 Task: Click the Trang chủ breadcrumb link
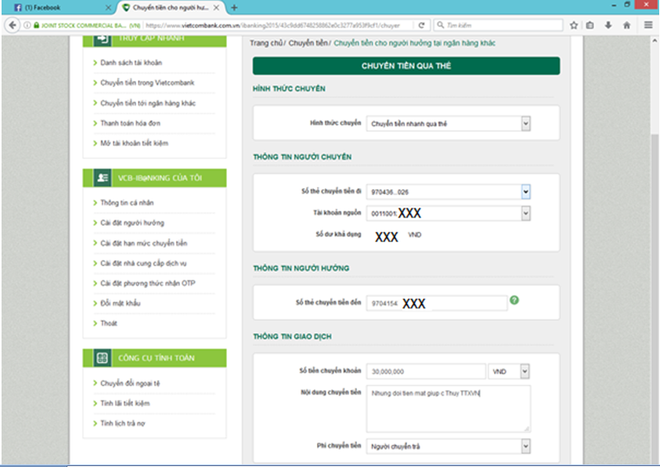267,43
